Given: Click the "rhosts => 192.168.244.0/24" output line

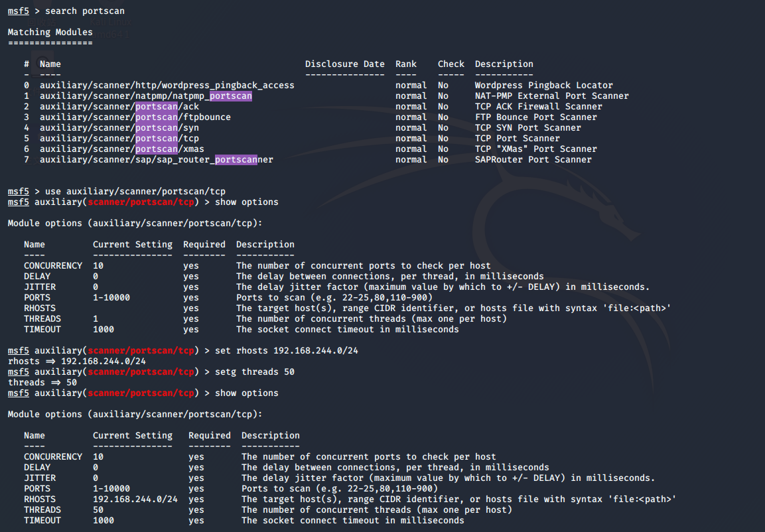Looking at the screenshot, I should point(76,362).
